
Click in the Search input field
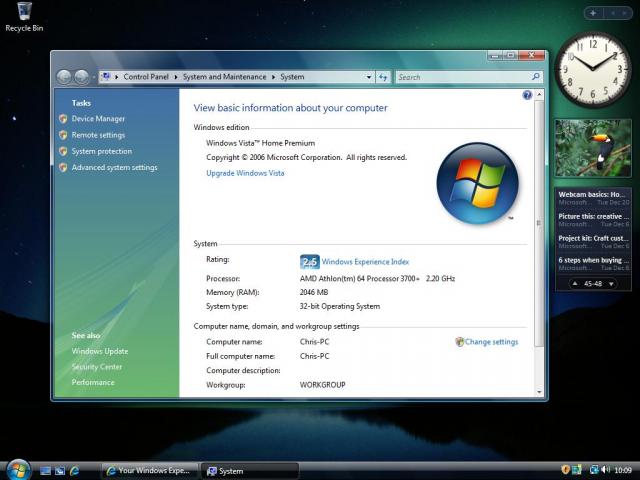463,77
